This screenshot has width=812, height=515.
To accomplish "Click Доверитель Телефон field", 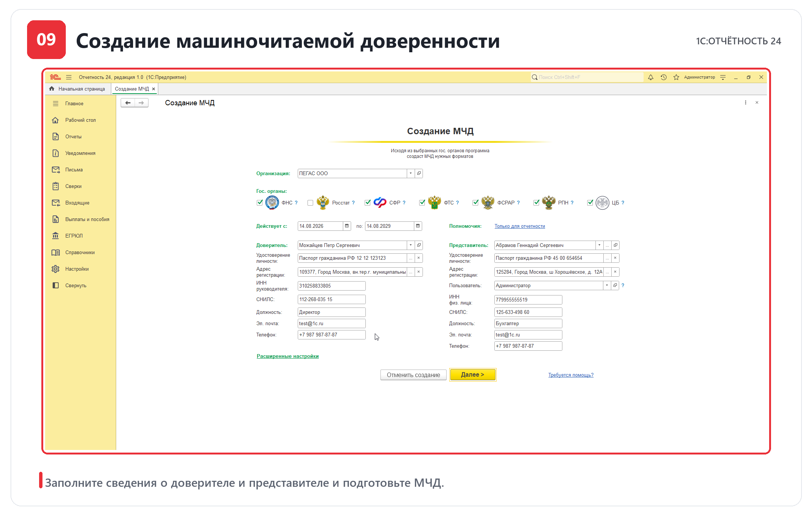I will click(x=331, y=335).
